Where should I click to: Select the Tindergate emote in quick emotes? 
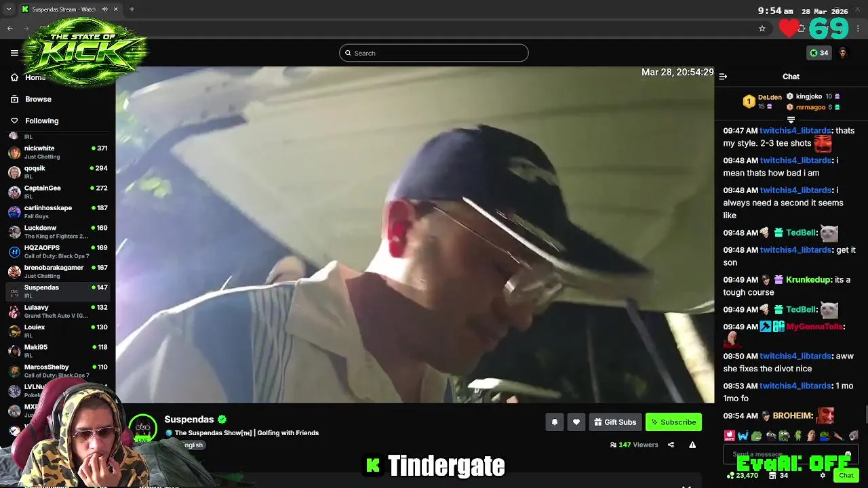[730, 436]
